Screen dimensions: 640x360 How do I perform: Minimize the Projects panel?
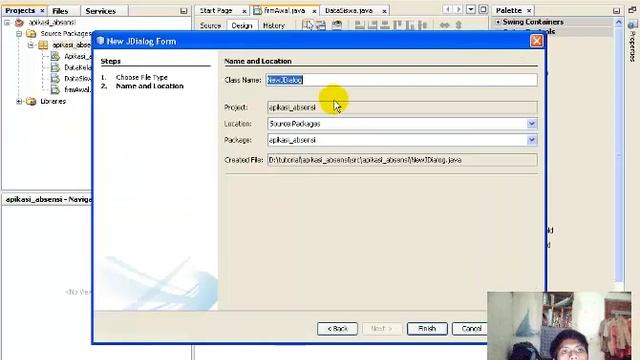184,11
